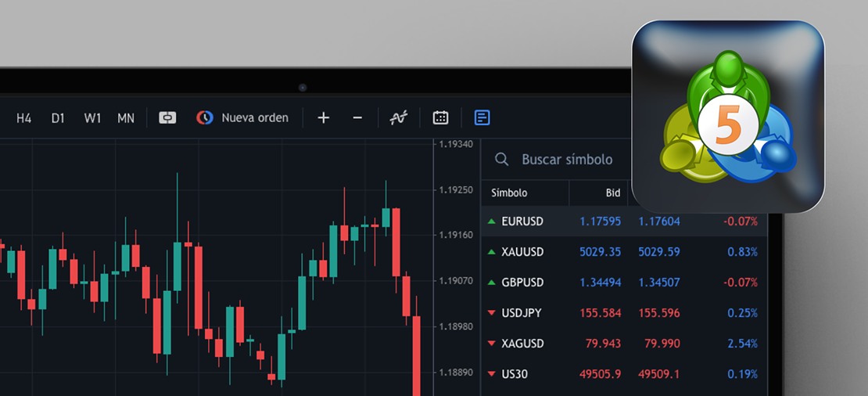Select the XAGUSD symbol row
This screenshot has height=396, width=868.
[x=625, y=344]
